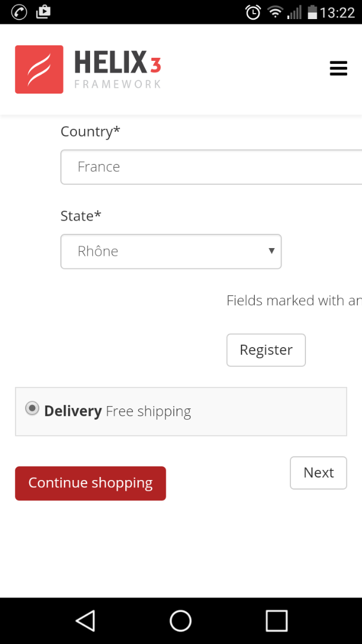This screenshot has width=362, height=644.
Task: Click the red Continue shopping button
Action: (90, 483)
